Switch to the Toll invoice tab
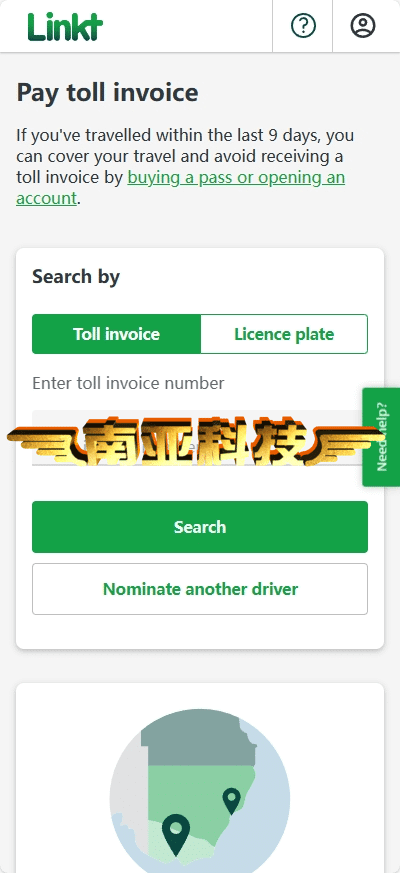400x873 pixels. 116,334
